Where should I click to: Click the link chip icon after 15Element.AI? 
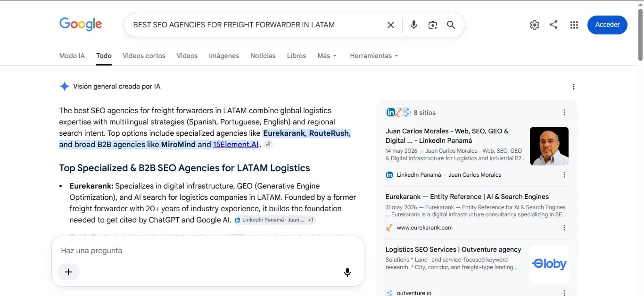268,145
